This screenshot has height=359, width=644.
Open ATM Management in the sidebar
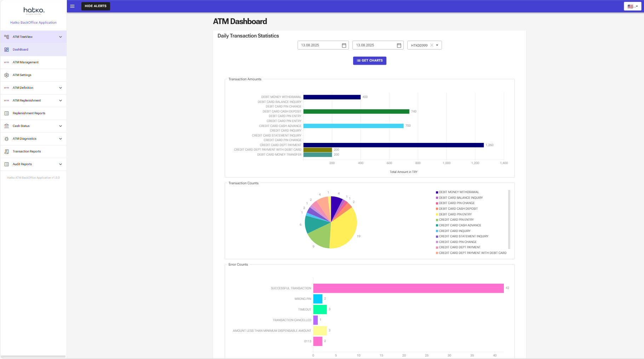pyautogui.click(x=25, y=62)
